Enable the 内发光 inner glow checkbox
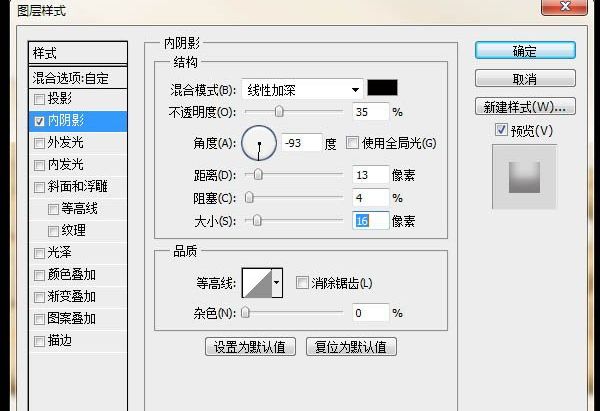The image size is (600, 411). pyautogui.click(x=39, y=165)
